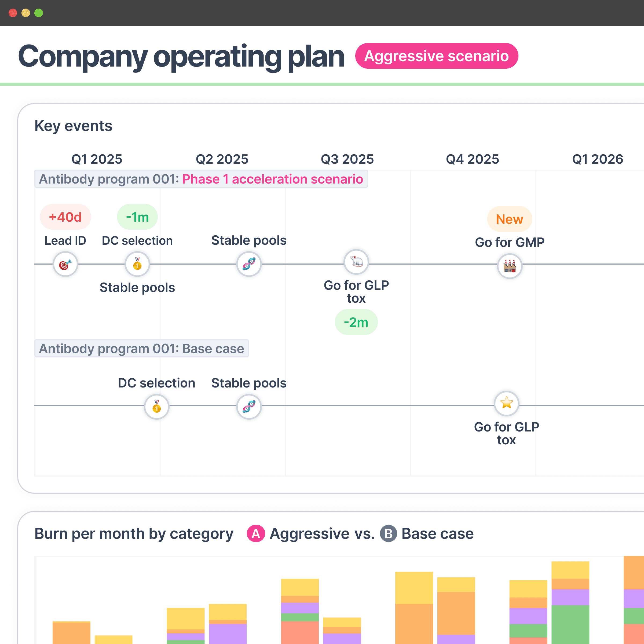
Task: Open the Go for GLP tox mouse milestone
Action: click(x=356, y=262)
